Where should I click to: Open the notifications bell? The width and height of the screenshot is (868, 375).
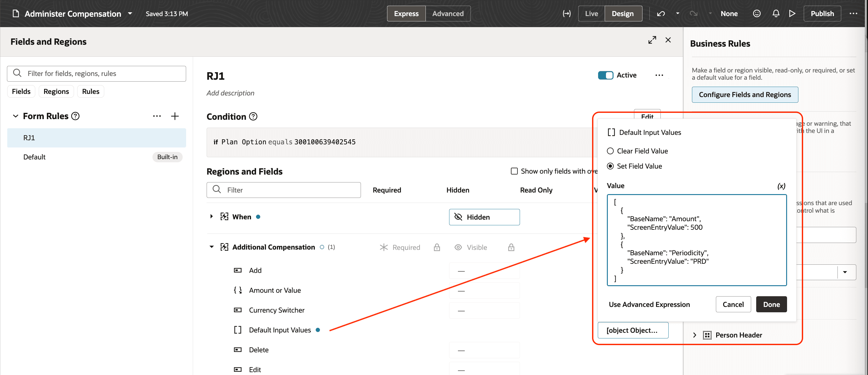775,14
